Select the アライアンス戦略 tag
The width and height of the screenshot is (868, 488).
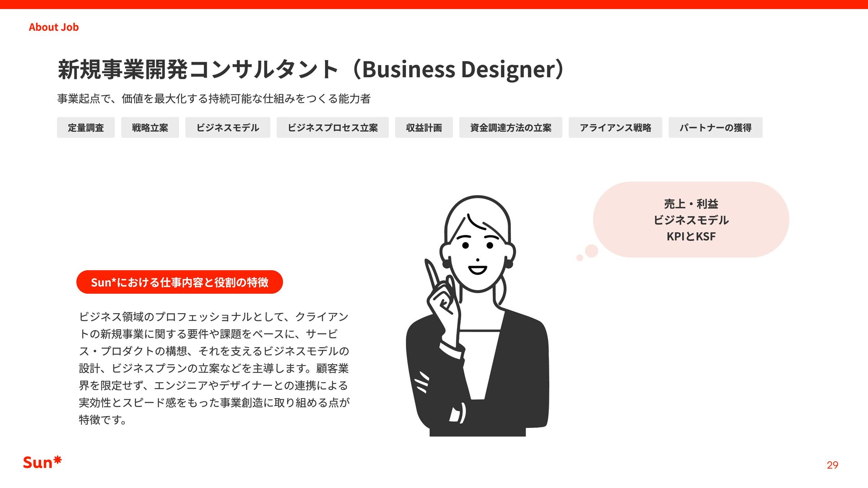coord(615,127)
